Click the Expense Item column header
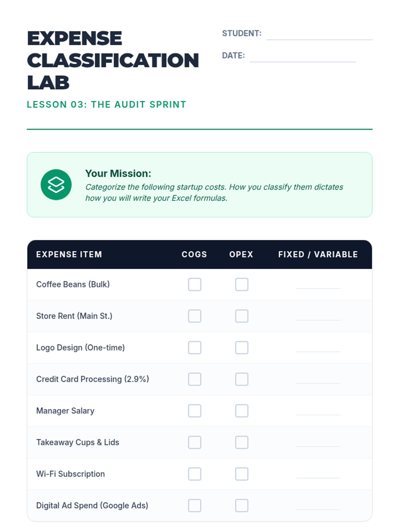The height and width of the screenshot is (532, 399). (x=69, y=254)
